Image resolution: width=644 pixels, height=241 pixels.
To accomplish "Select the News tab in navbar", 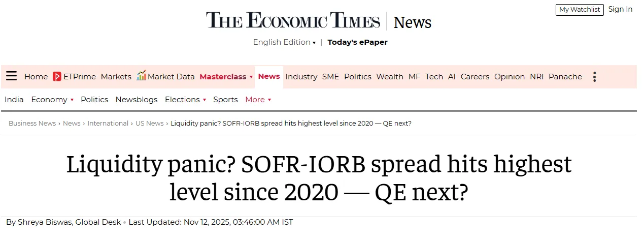I will pyautogui.click(x=268, y=76).
